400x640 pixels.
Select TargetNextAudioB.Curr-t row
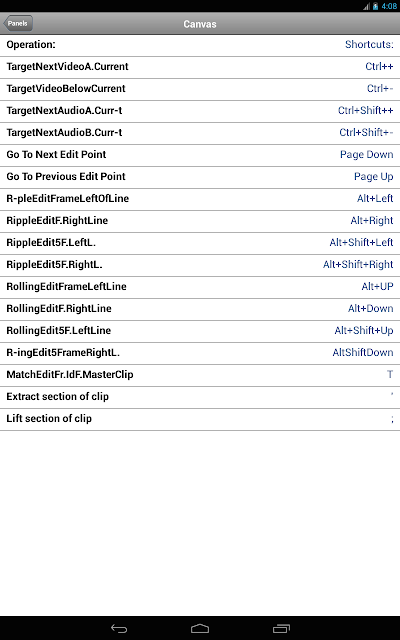tap(200, 133)
